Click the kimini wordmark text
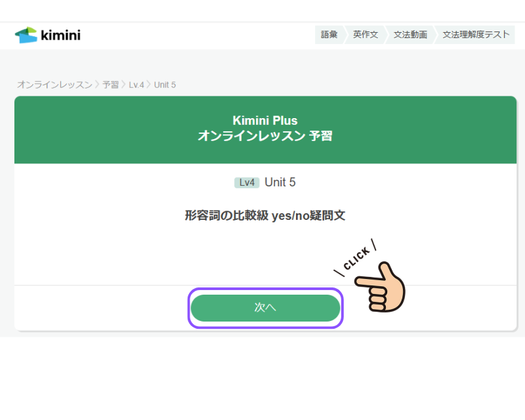The width and height of the screenshot is (525, 420). 60,35
